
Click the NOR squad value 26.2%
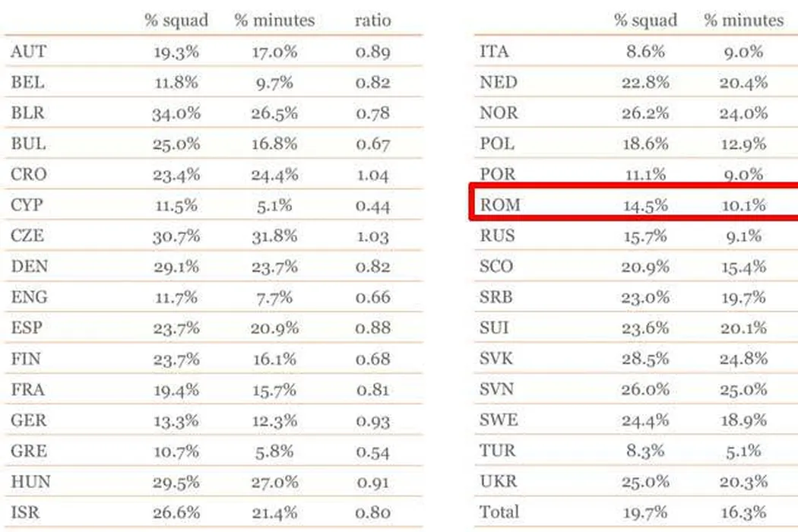[645, 113]
